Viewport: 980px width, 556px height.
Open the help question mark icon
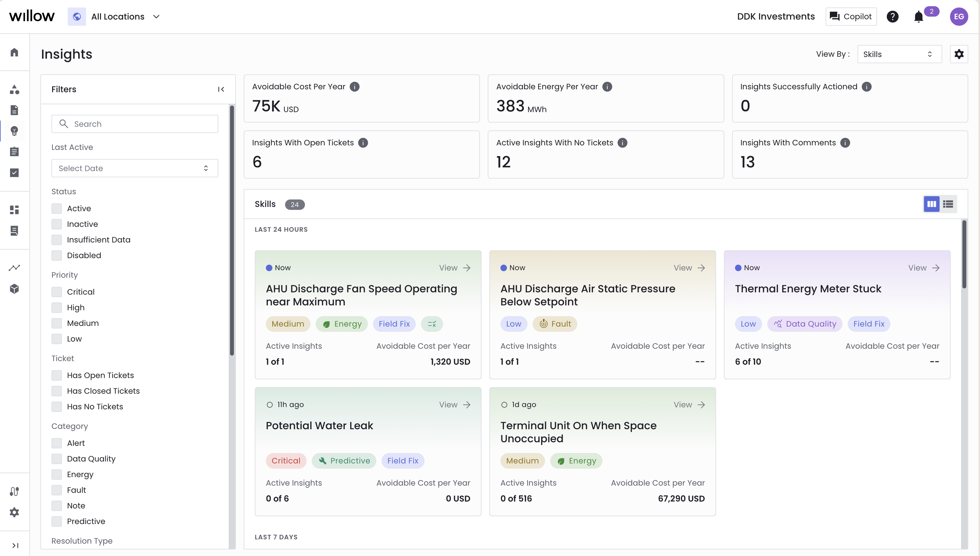tap(893, 16)
